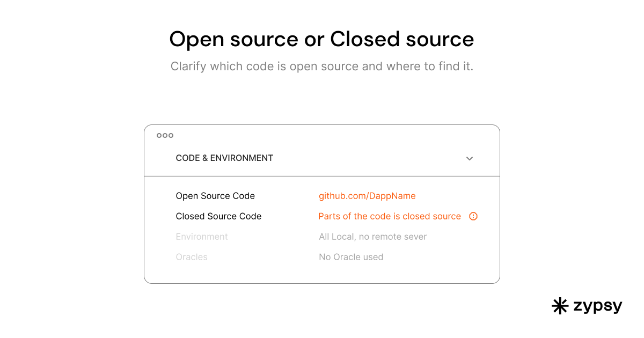Select the Closed Source Code label
The image size is (644, 338).
pos(218,216)
